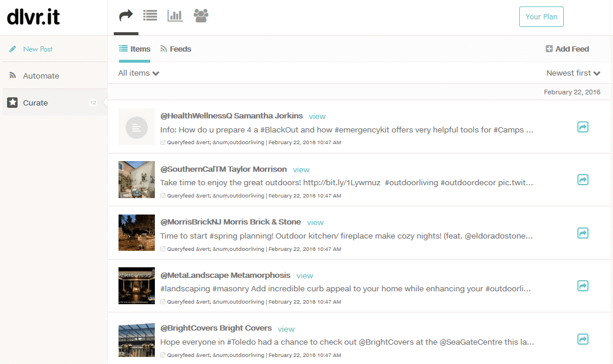Open the @MetaLandscape post thumbnail image

pos(136,286)
